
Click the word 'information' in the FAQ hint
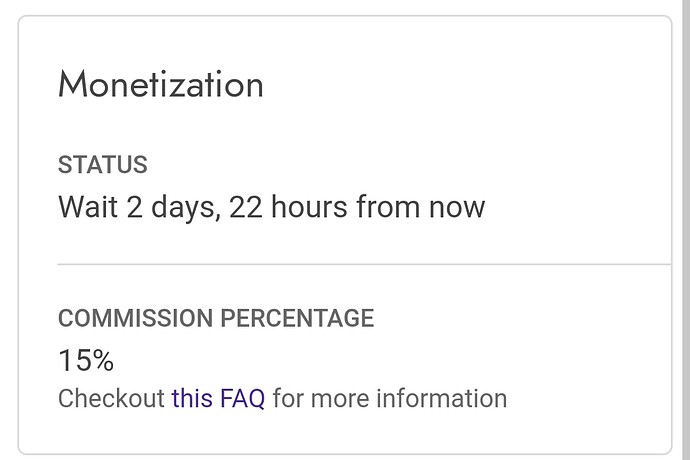point(441,398)
